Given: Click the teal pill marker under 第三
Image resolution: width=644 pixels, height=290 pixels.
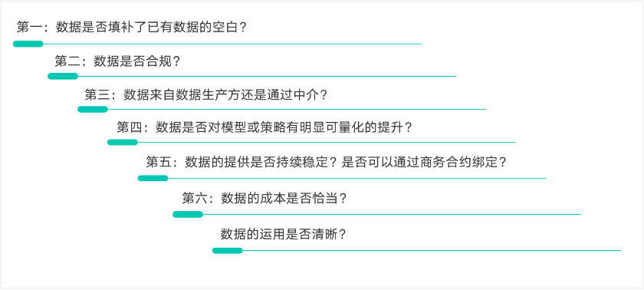Looking at the screenshot, I should pos(93,109).
